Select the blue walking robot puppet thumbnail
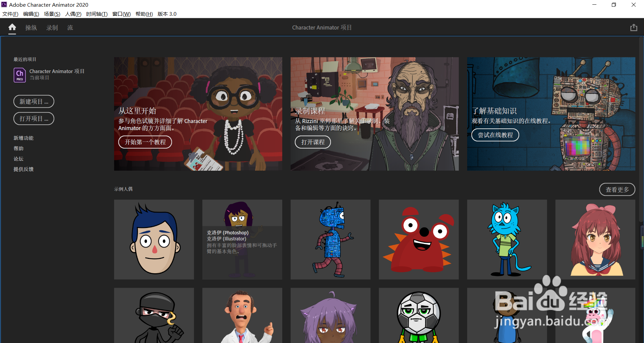 tap(331, 239)
